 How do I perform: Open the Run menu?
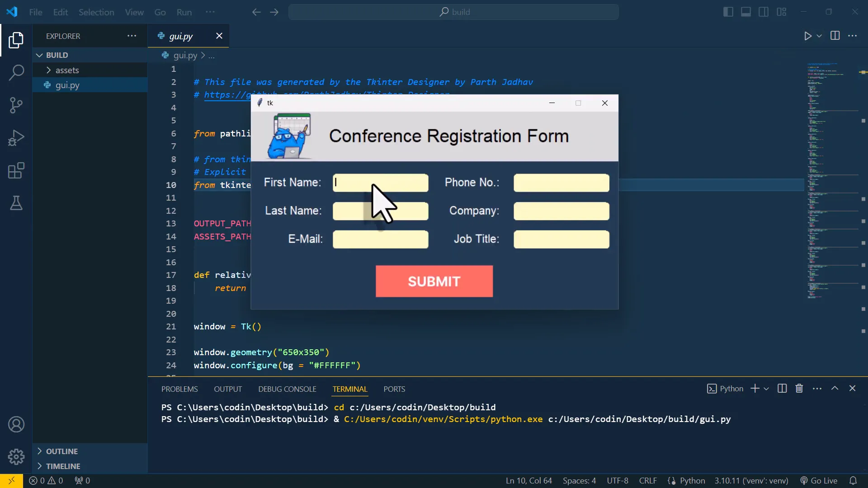point(184,12)
